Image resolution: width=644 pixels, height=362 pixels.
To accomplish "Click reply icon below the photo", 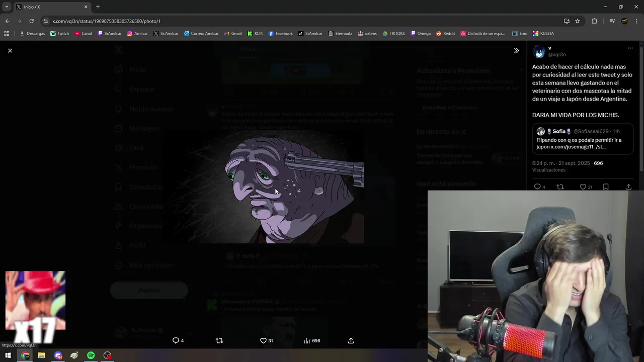I will pyautogui.click(x=176, y=340).
